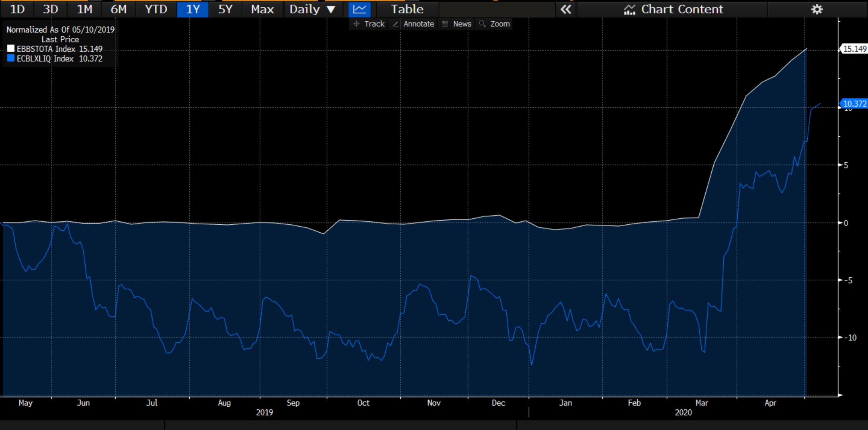
Task: Click the white EBBSTOTA legend swatch
Action: point(11,49)
